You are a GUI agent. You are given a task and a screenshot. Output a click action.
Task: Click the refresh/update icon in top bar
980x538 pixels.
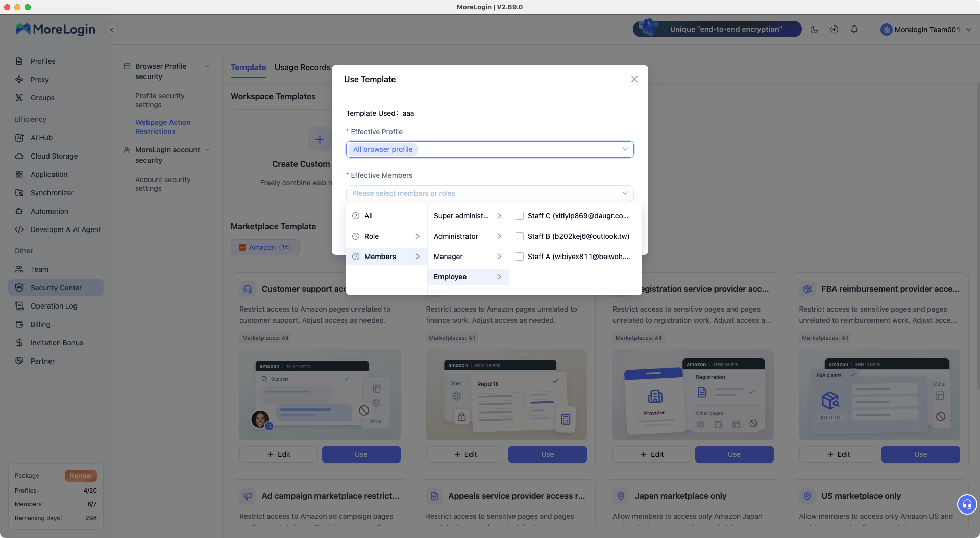835,30
